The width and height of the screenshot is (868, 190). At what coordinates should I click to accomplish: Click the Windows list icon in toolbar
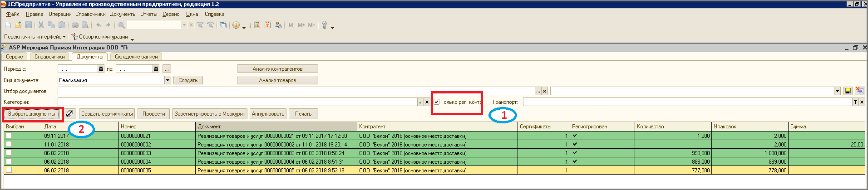223,25
